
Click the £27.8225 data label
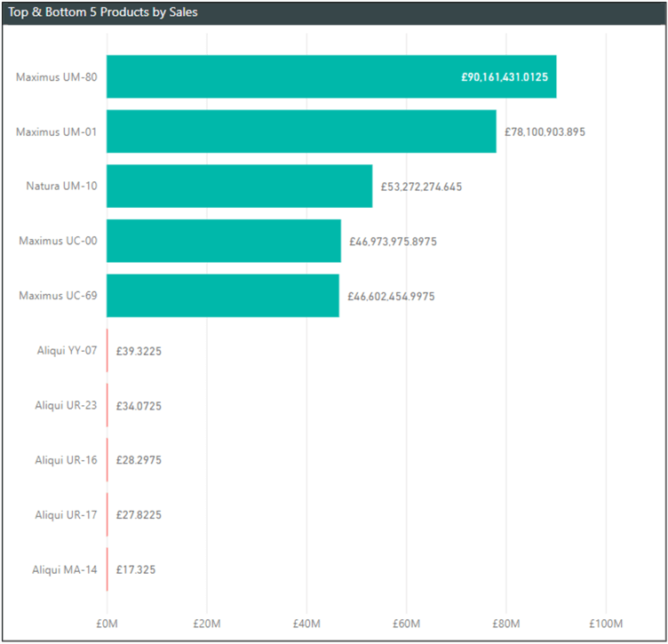click(139, 515)
